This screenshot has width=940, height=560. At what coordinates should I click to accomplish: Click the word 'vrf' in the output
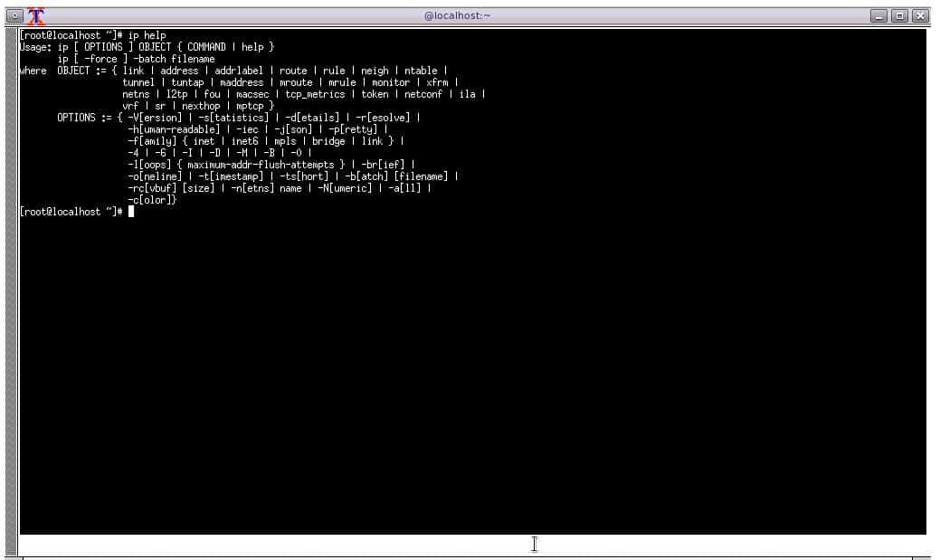pyautogui.click(x=130, y=106)
